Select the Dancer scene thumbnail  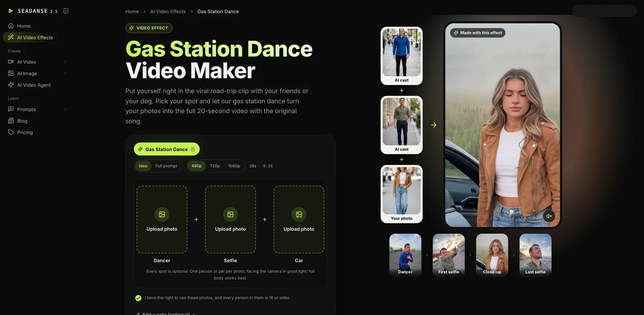pos(405,255)
